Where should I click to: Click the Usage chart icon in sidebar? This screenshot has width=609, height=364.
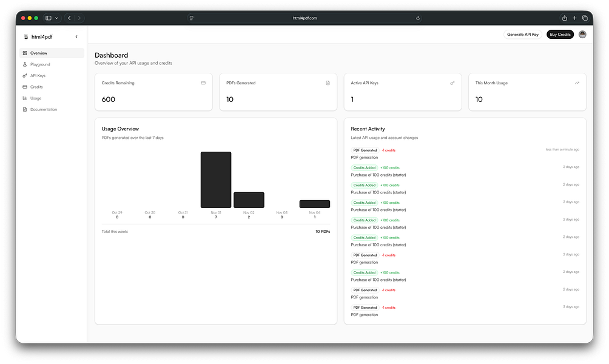(x=25, y=98)
